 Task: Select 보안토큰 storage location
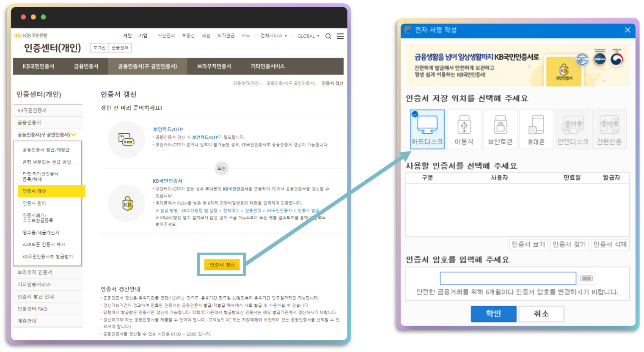click(500, 129)
